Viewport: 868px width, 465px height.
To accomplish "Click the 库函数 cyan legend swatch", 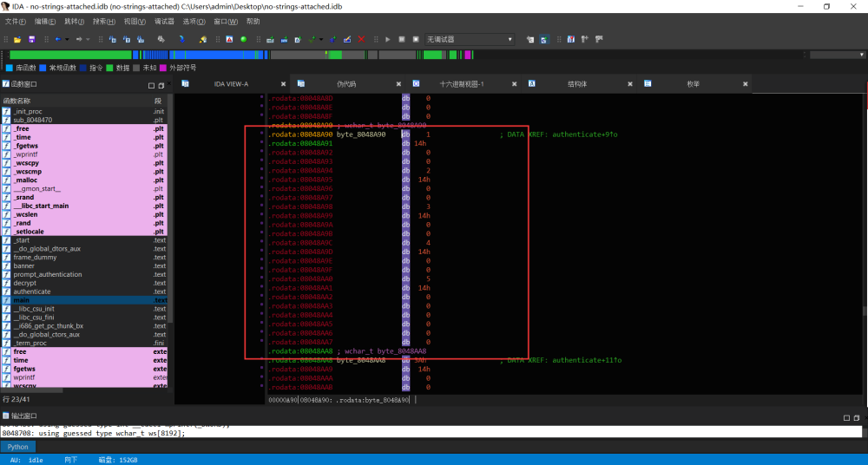I will (9, 68).
